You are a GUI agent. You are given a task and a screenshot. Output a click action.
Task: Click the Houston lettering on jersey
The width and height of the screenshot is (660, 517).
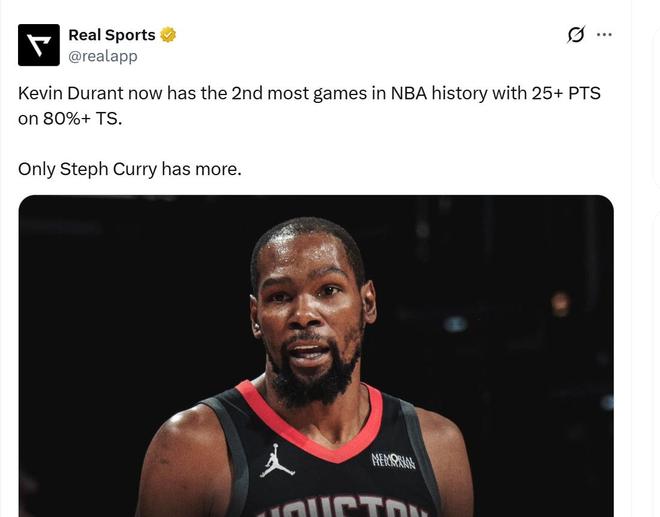[342, 505]
